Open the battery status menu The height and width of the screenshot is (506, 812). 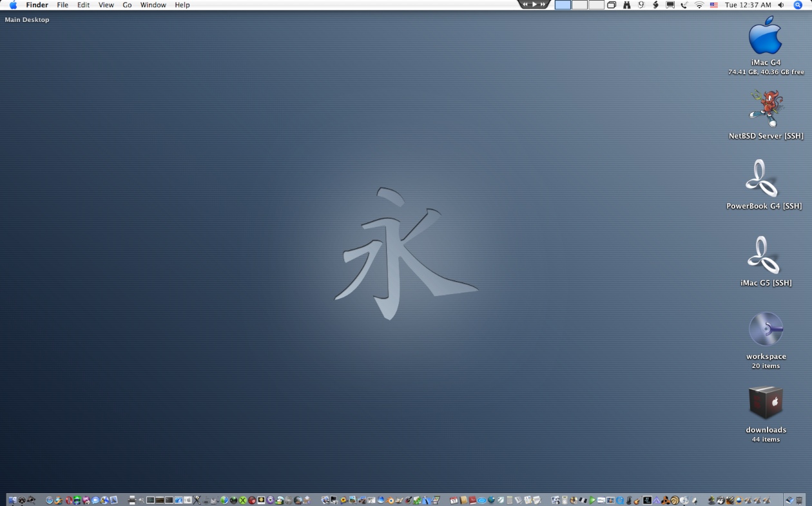[x=657, y=5]
